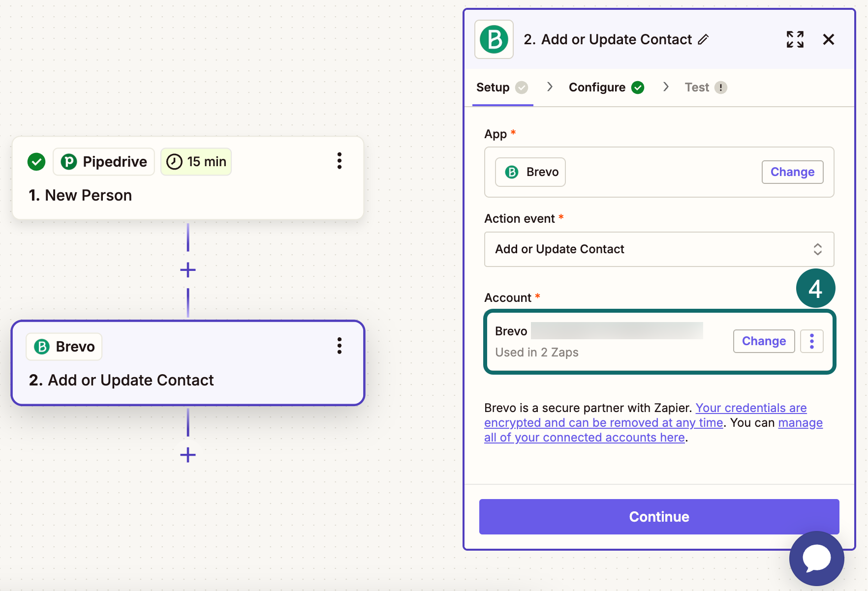
Task: Add a step after Brevo step
Action: 188,455
